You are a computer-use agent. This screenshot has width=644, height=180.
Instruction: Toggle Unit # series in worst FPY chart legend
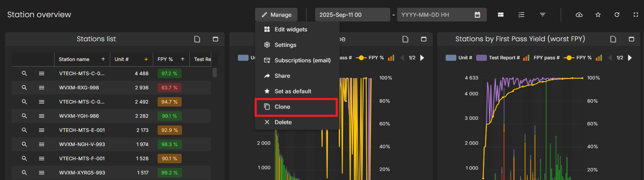click(459, 58)
